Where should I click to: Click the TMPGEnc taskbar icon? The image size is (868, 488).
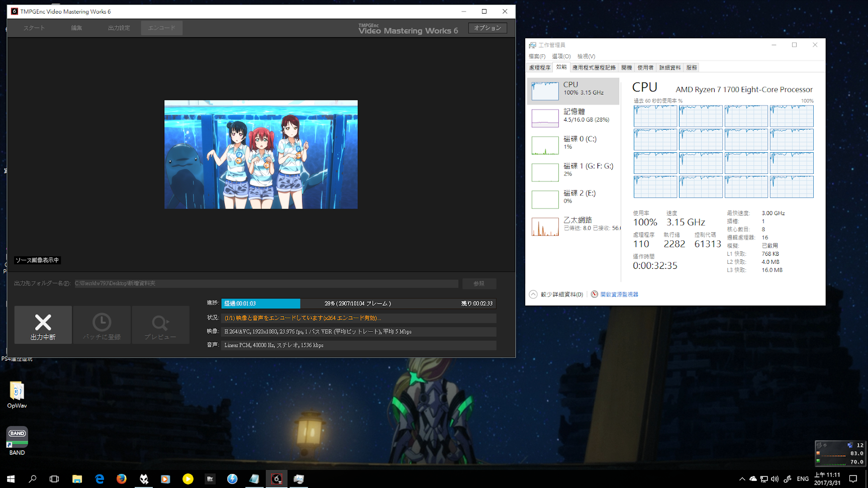tap(276, 479)
